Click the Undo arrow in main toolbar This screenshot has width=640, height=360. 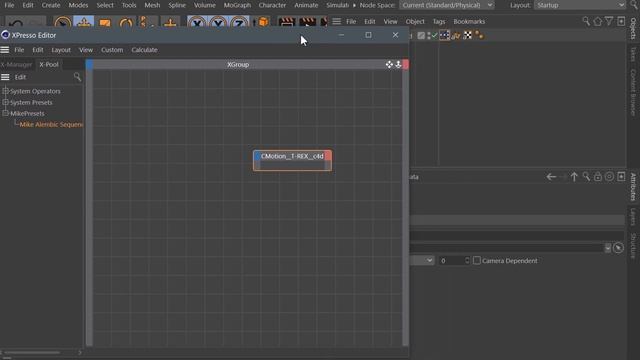16,23
